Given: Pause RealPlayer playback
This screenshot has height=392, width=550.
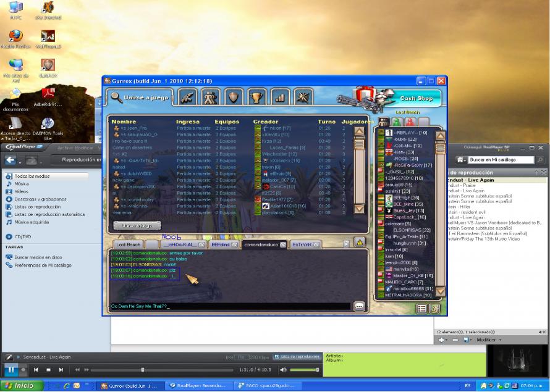Looking at the screenshot, I should pos(11,370).
